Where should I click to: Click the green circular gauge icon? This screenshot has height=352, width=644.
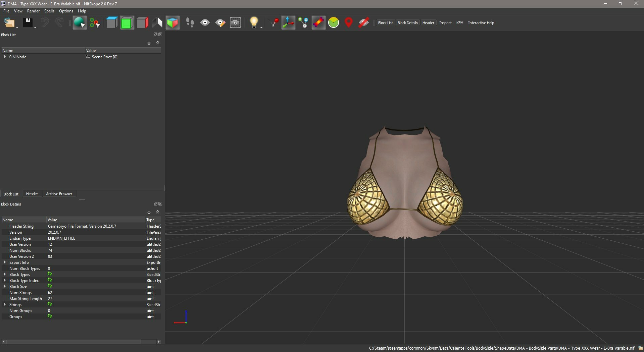[334, 23]
